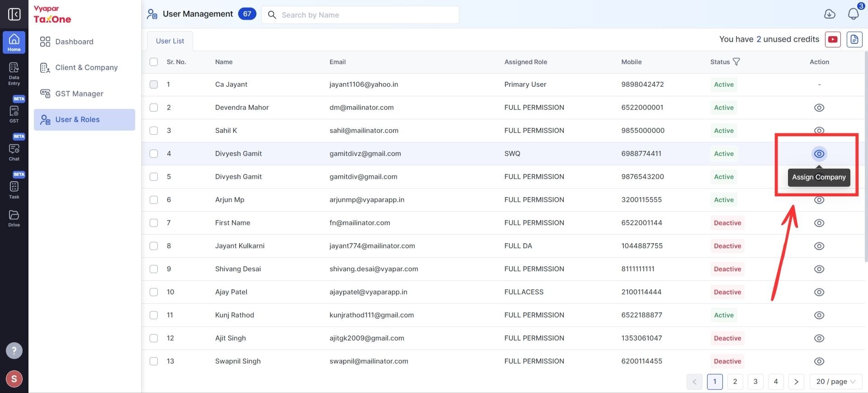
Task: Click the help question mark icon
Action: click(14, 350)
